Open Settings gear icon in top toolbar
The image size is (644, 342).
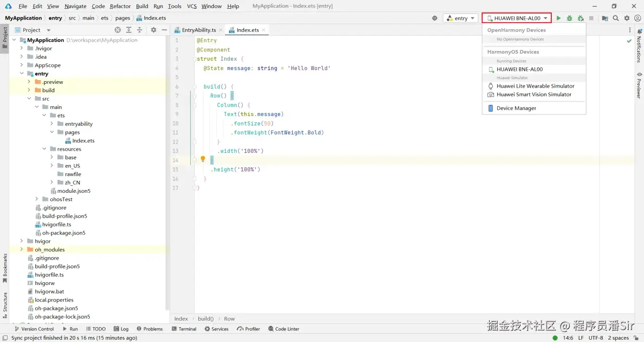click(x=627, y=18)
